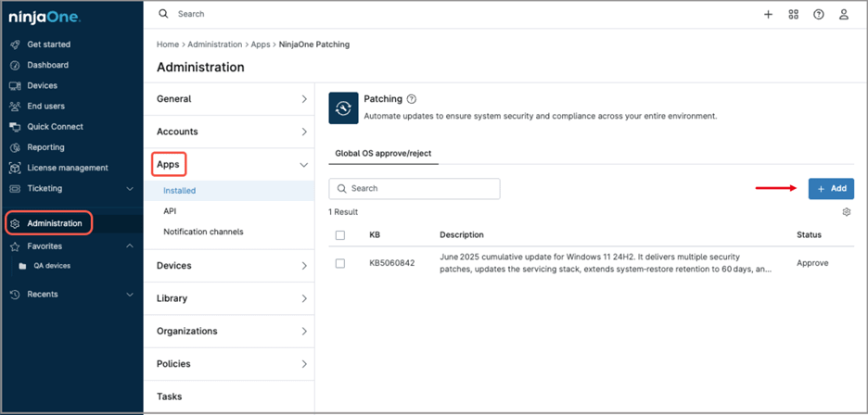Open the QA devices favorites folder

pos(52,266)
